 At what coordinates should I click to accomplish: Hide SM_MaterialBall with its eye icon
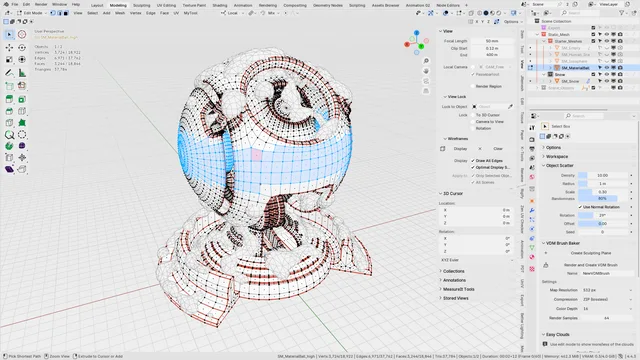(x=607, y=68)
